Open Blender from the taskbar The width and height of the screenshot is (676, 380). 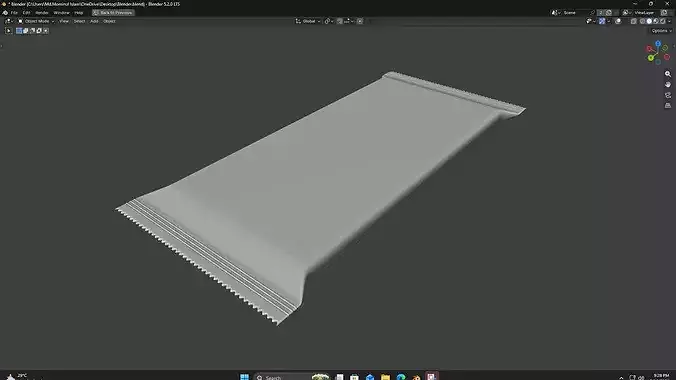click(x=416, y=377)
